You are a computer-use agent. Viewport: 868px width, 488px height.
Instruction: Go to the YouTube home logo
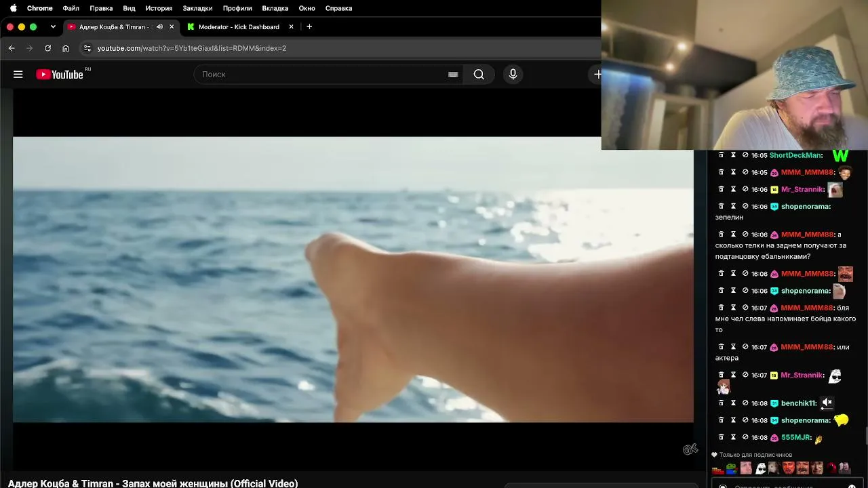pos(60,75)
